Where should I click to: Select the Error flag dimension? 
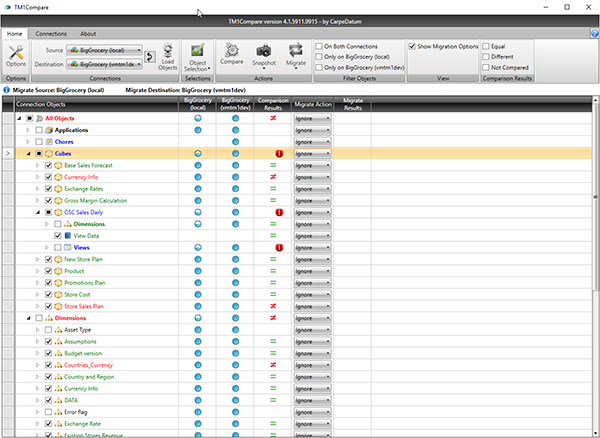(75, 412)
